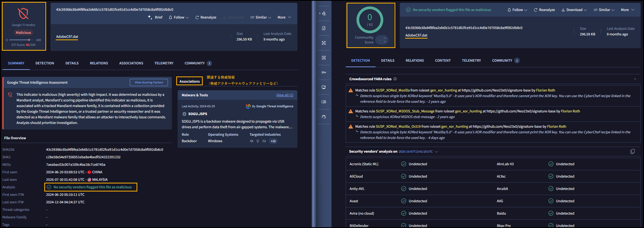Click Florian Roth on the SUSP_XORed_MSDOS_Stub_Message rule
This screenshot has height=228, width=644.
(570, 111)
